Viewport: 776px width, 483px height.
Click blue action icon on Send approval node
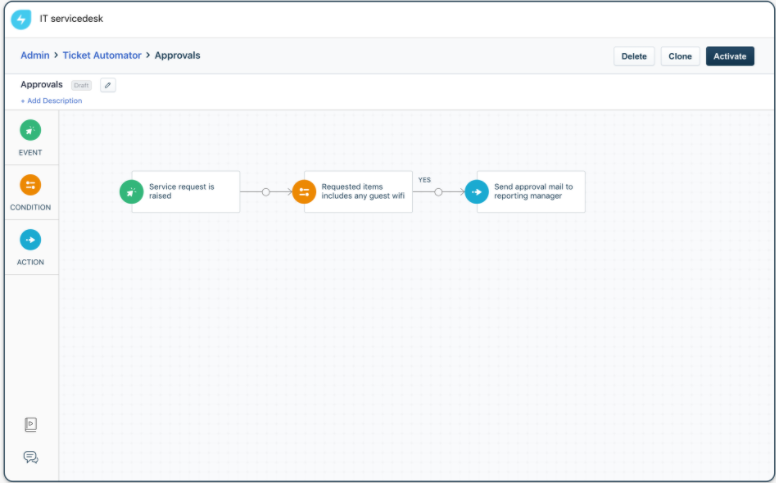point(477,191)
